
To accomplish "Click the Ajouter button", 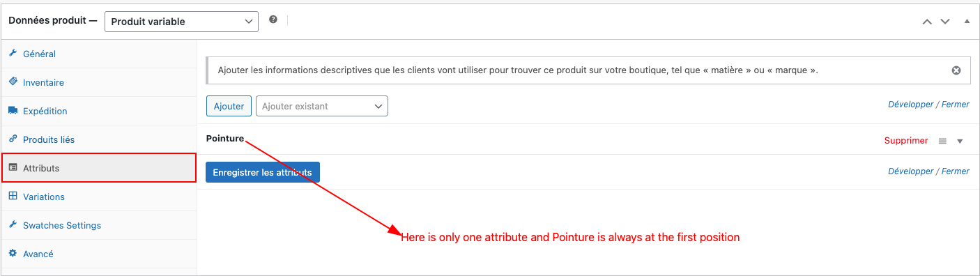I will point(229,106).
